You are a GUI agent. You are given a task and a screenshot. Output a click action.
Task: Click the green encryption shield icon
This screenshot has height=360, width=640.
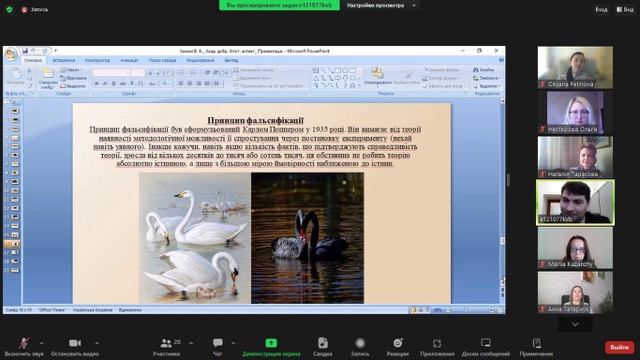point(9,9)
